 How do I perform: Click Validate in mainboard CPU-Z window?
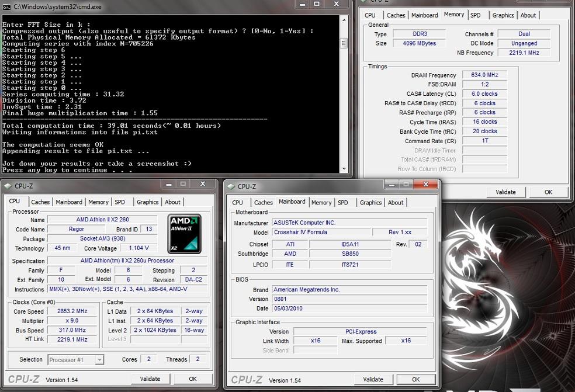[373, 380]
